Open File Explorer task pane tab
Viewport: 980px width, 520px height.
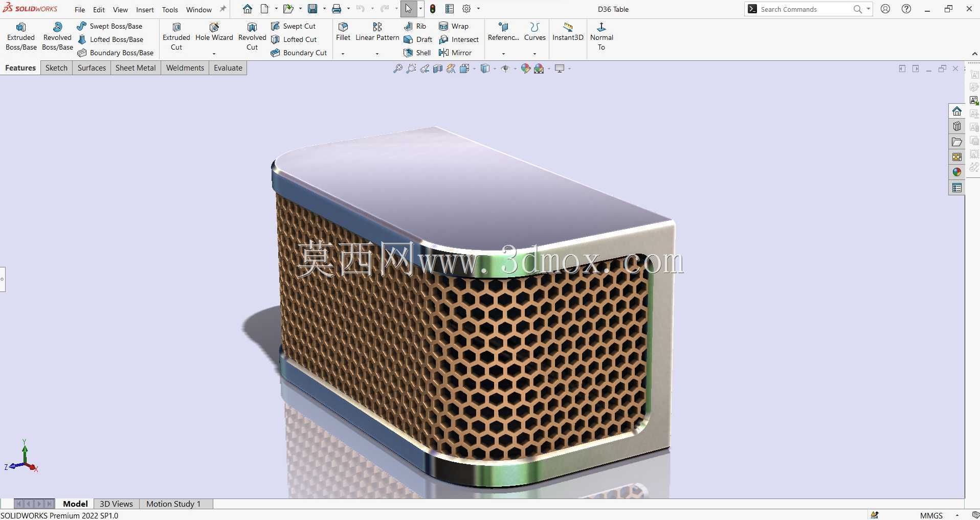tap(956, 142)
